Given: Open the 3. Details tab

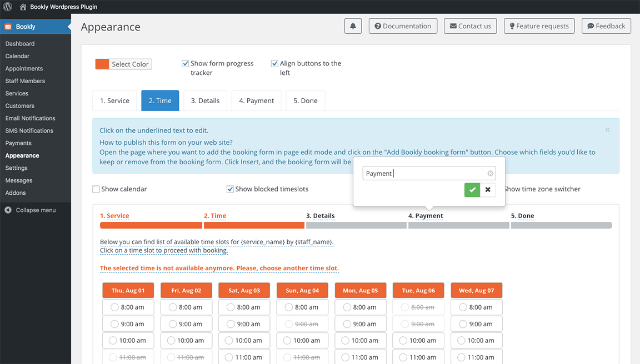Looking at the screenshot, I should pyautogui.click(x=206, y=100).
